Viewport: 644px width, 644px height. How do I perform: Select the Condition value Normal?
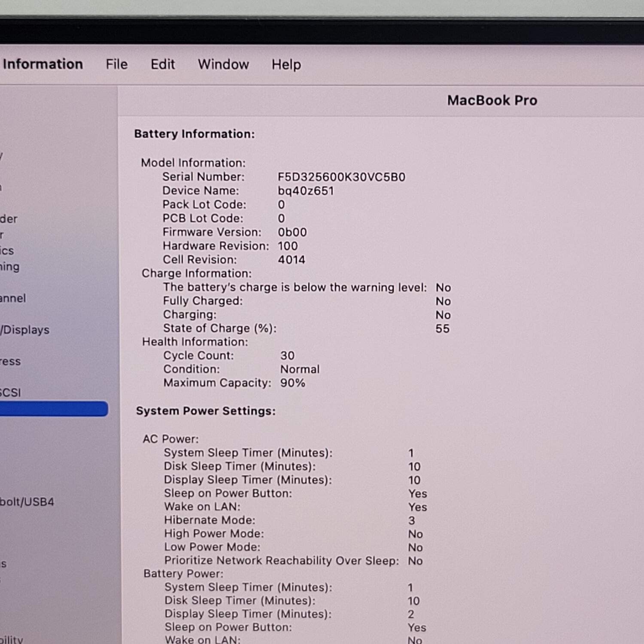300,369
